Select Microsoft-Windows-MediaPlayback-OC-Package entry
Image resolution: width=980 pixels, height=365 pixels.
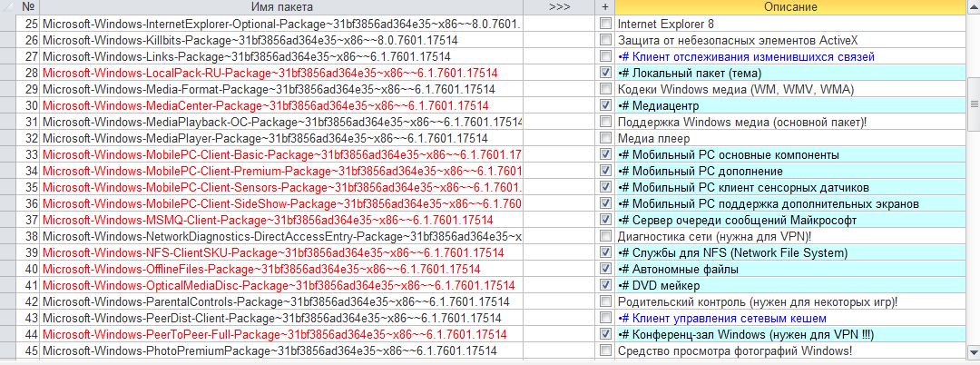tap(282, 122)
